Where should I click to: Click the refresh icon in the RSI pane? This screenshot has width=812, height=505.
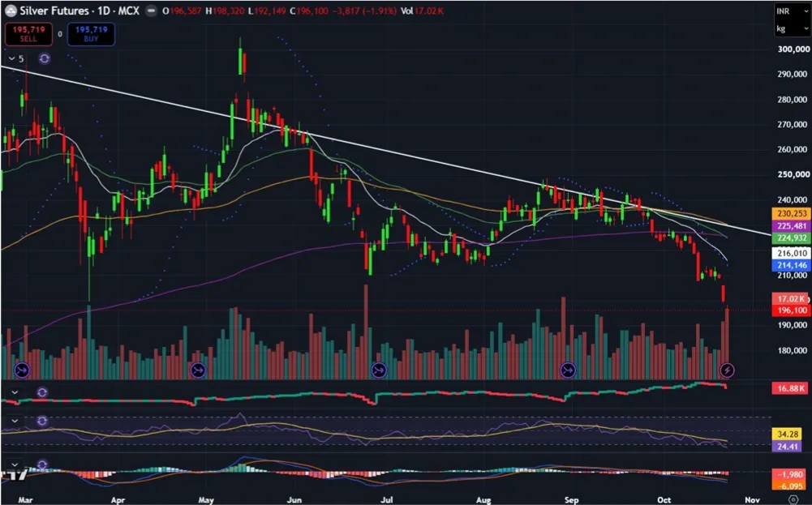pos(42,422)
